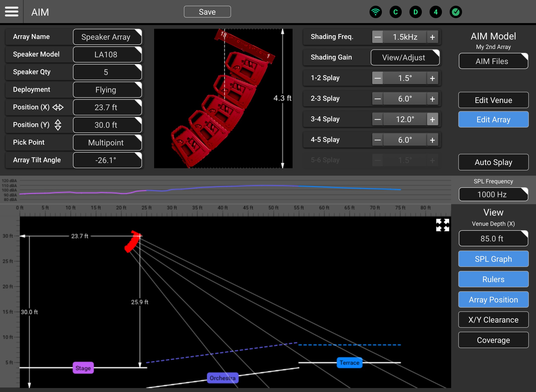This screenshot has height=392, width=536.
Task: Click the expand fullscreen arrows icon
Action: 442,225
